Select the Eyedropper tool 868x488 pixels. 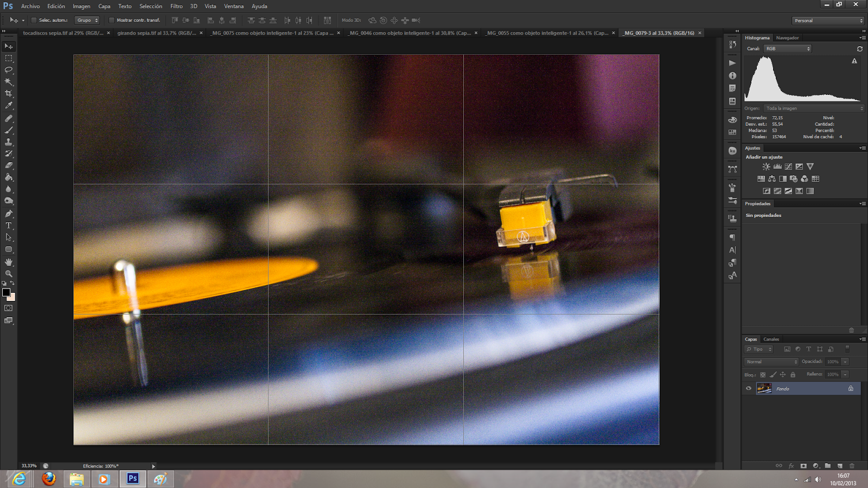click(9, 106)
